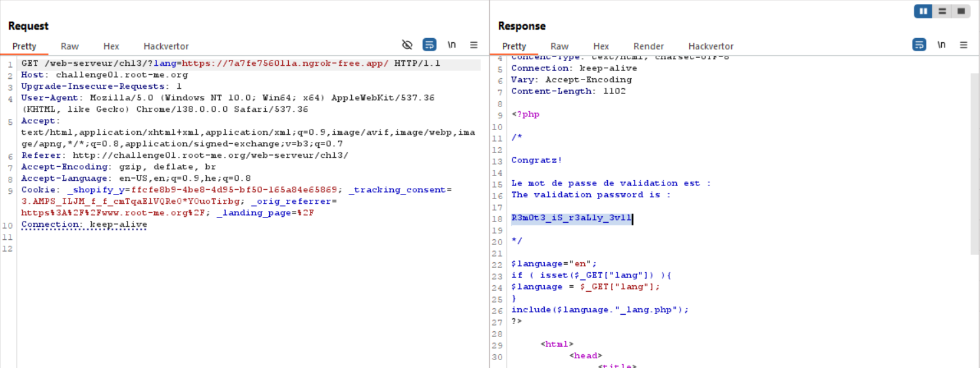
Task: Open the Hex tab in Request panel
Action: 111,46
